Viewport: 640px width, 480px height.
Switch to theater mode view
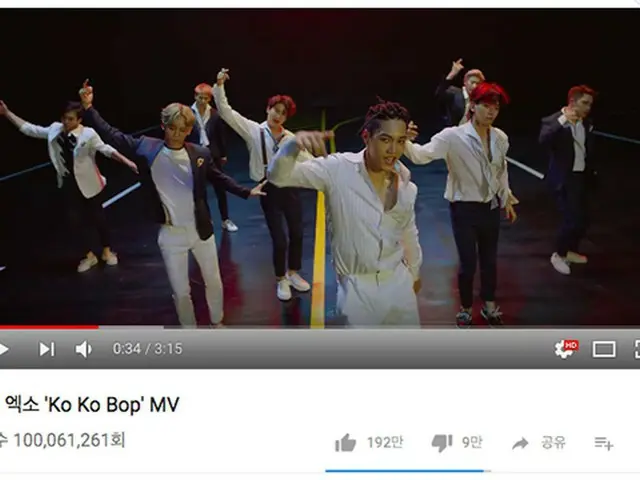pos(604,349)
